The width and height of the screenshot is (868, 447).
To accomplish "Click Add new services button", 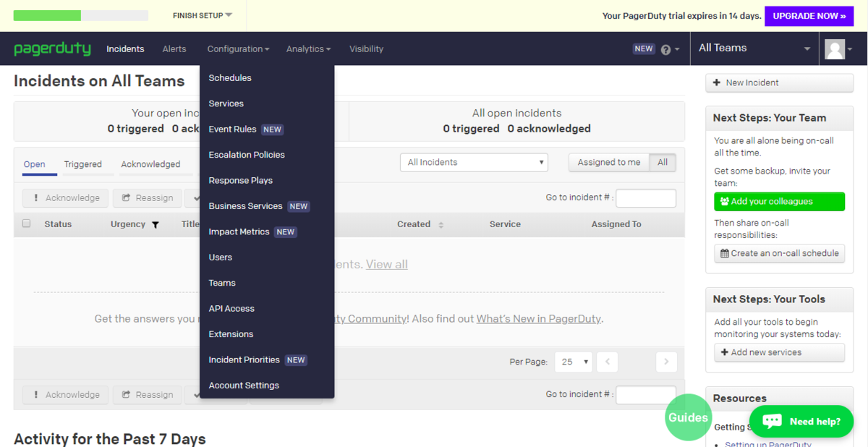I will point(780,353).
